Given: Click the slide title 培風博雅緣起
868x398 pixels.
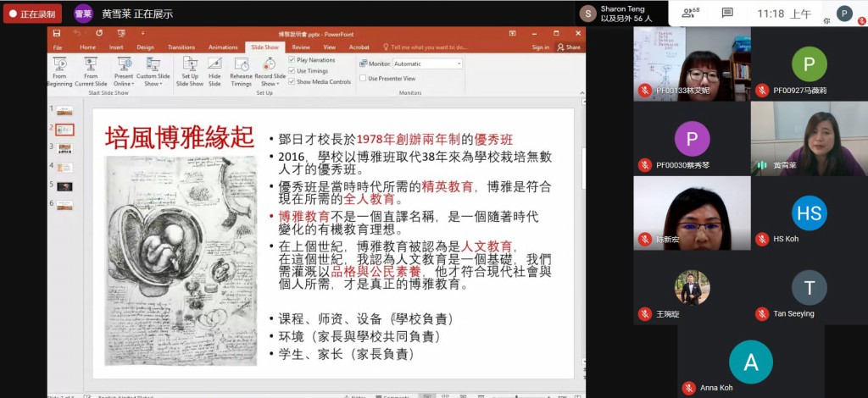Looking at the screenshot, I should pyautogui.click(x=180, y=137).
